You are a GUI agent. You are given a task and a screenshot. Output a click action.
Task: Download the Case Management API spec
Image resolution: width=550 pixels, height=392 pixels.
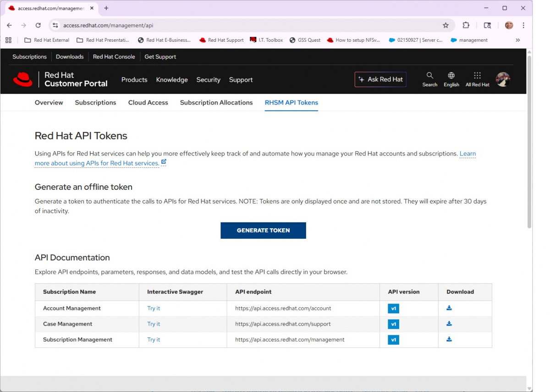click(449, 324)
